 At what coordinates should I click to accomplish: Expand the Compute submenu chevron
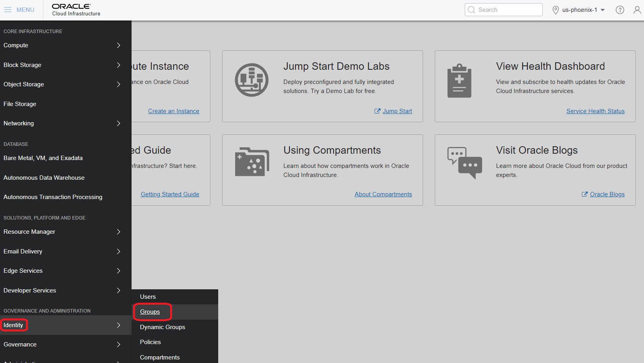pyautogui.click(x=119, y=45)
